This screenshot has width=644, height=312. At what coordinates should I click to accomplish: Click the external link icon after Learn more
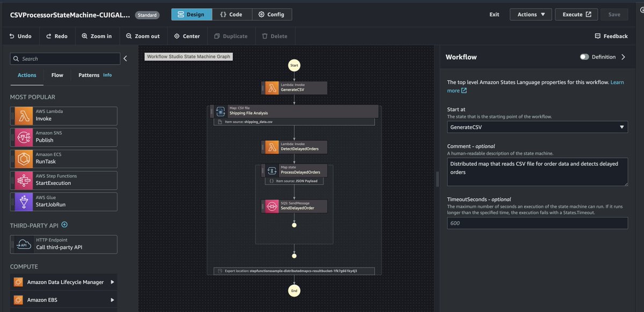click(x=464, y=91)
